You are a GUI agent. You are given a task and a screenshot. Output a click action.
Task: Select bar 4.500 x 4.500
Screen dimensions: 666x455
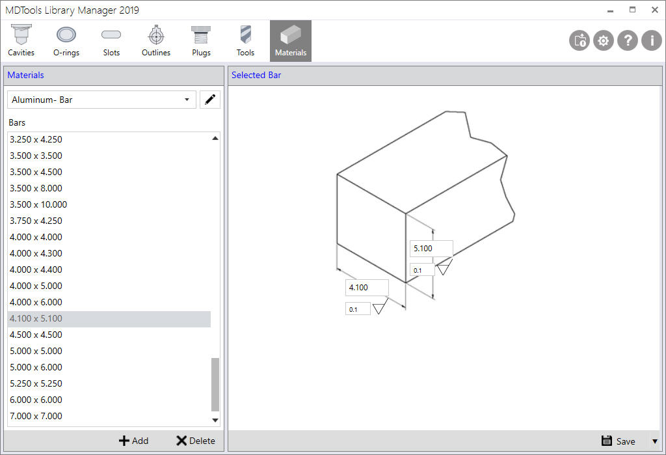coord(109,335)
